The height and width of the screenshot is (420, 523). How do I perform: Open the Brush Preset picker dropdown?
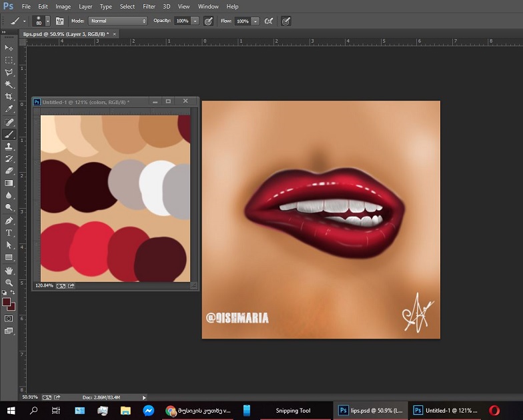[x=48, y=21]
